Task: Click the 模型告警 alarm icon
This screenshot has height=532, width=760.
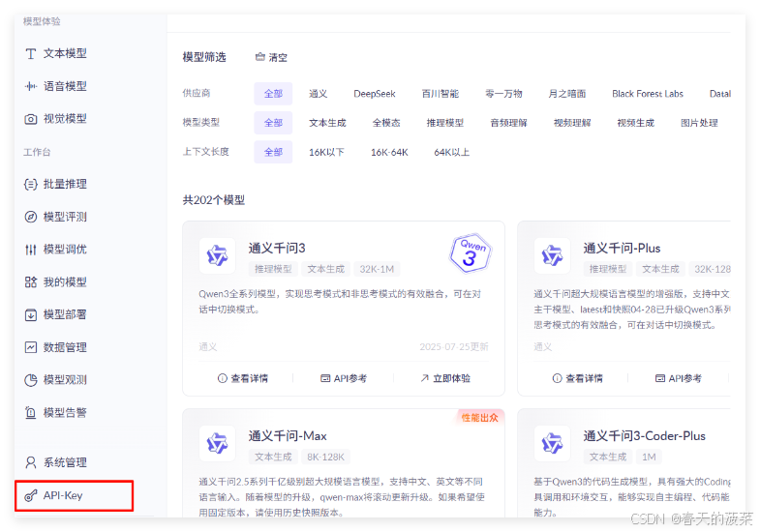Action: click(x=31, y=413)
